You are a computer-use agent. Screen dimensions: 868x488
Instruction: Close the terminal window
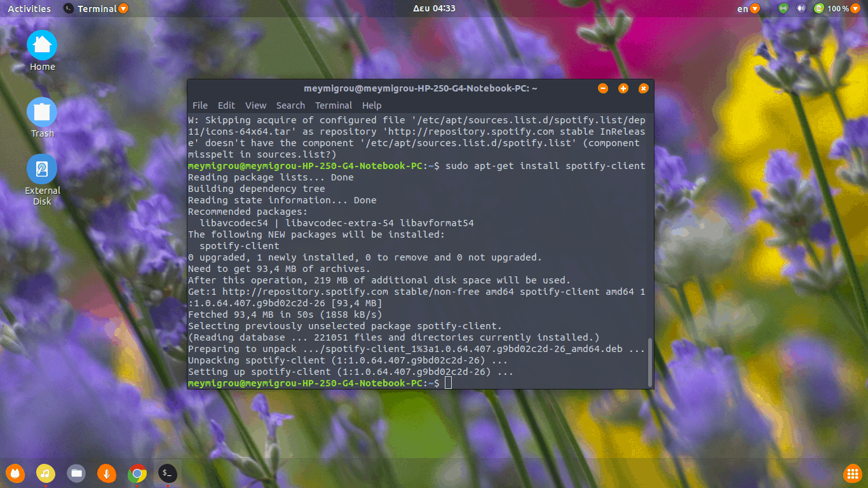643,88
